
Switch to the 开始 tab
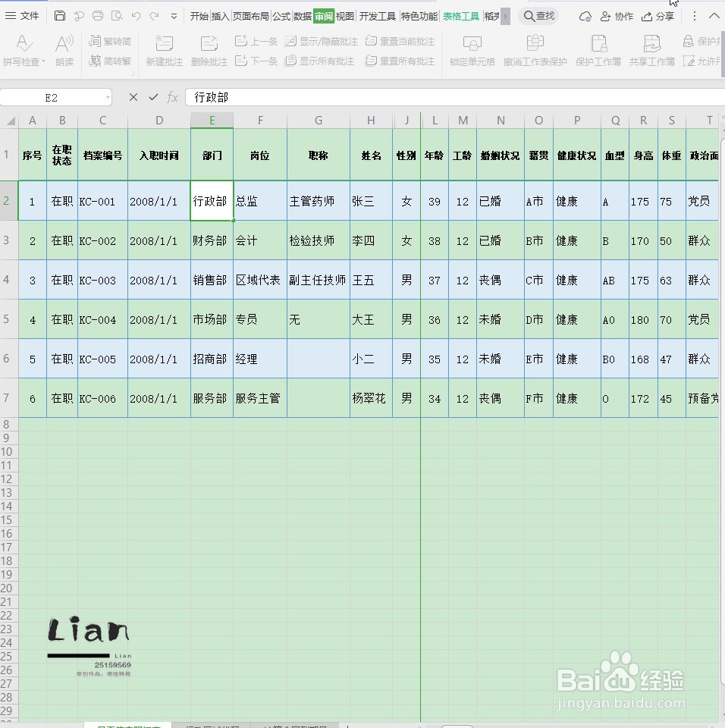199,16
